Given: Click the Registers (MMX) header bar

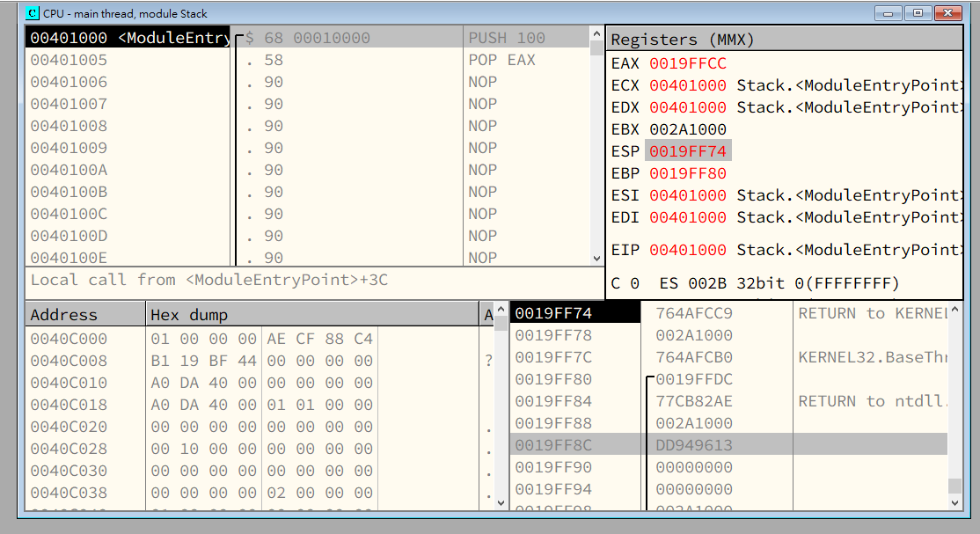Looking at the screenshot, I should coord(783,40).
